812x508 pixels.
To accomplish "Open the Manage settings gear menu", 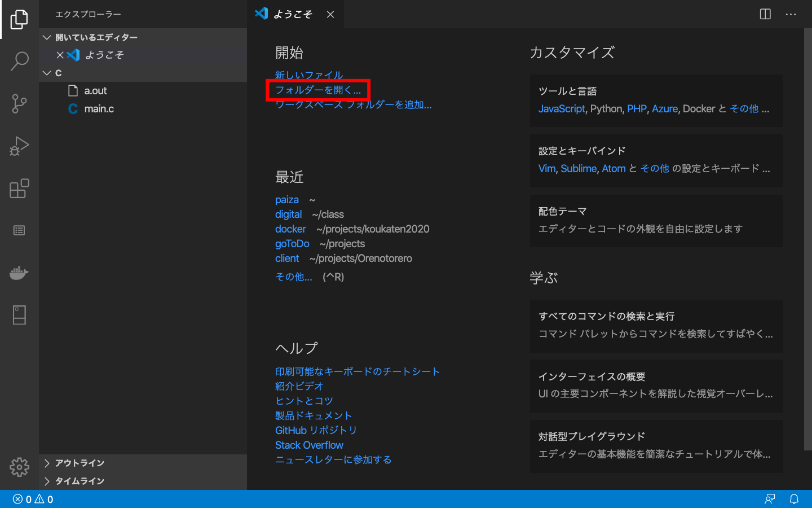I will (x=19, y=467).
